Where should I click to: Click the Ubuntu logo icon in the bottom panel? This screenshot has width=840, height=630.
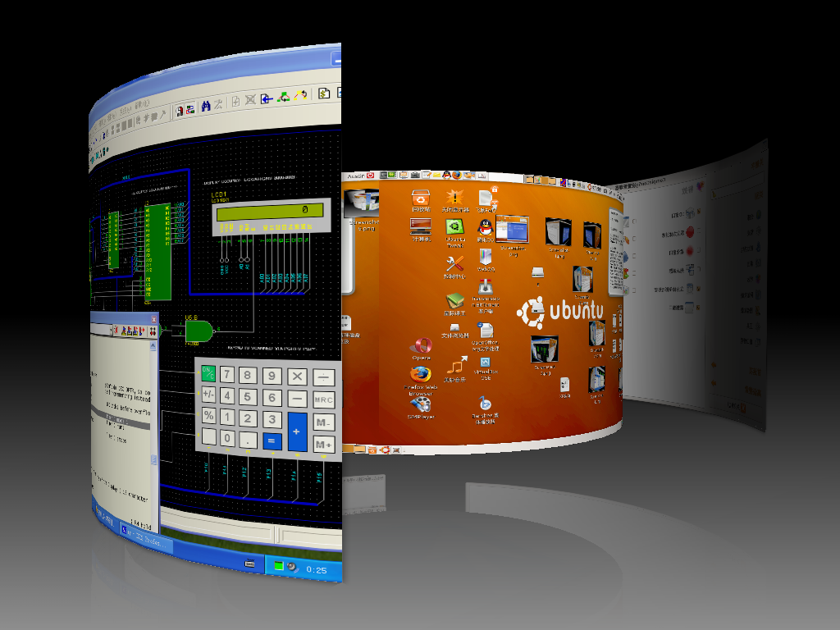[384, 450]
